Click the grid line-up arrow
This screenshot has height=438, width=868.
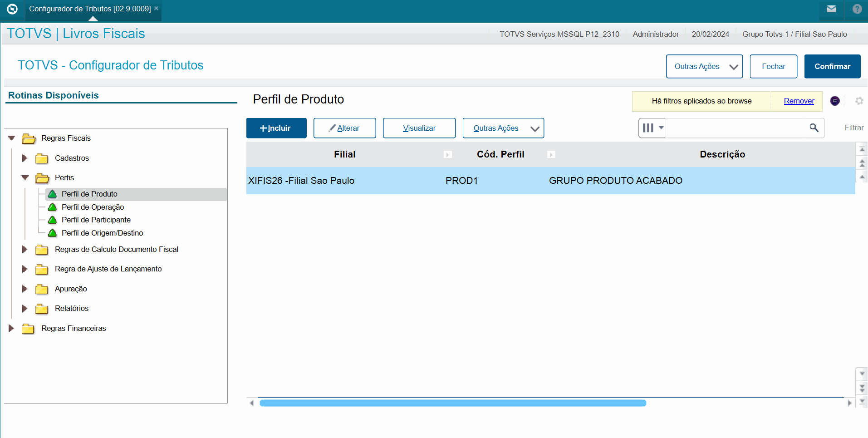pyautogui.click(x=862, y=176)
